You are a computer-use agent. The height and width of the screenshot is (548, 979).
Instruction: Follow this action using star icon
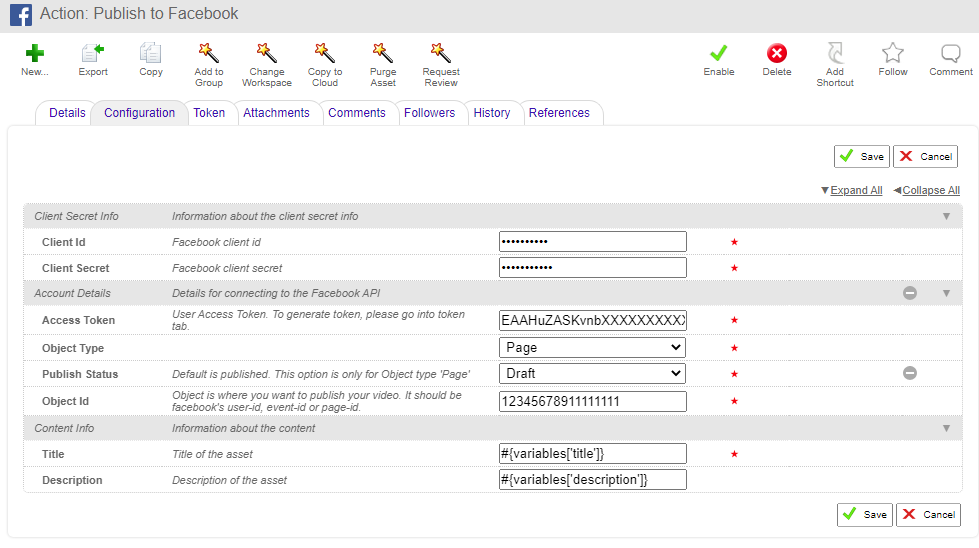[x=893, y=53]
